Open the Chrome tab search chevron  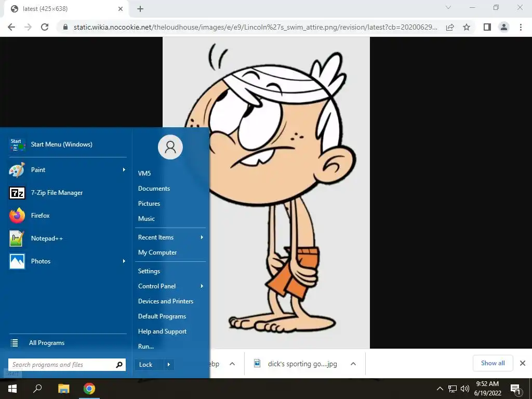pyautogui.click(x=448, y=7)
